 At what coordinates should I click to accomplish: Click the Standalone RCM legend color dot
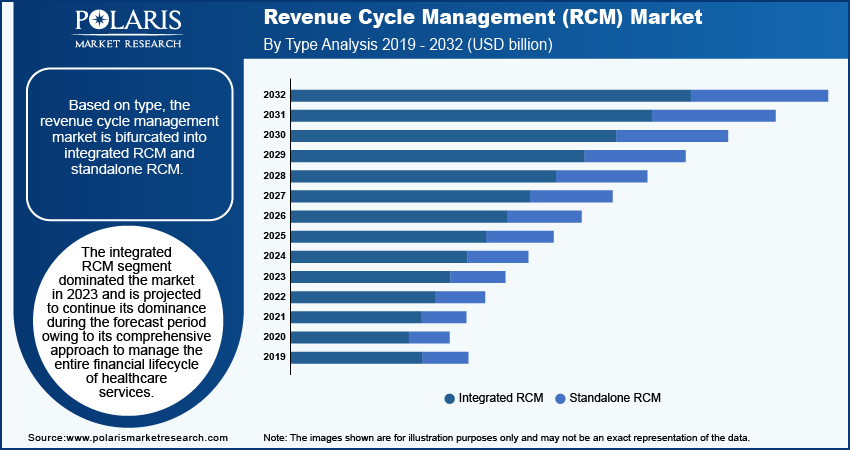click(560, 398)
